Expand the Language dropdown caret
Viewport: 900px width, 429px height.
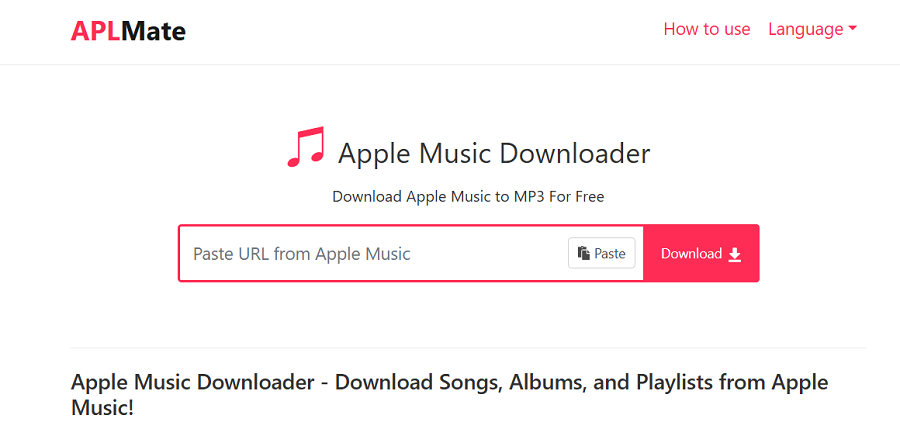point(853,29)
